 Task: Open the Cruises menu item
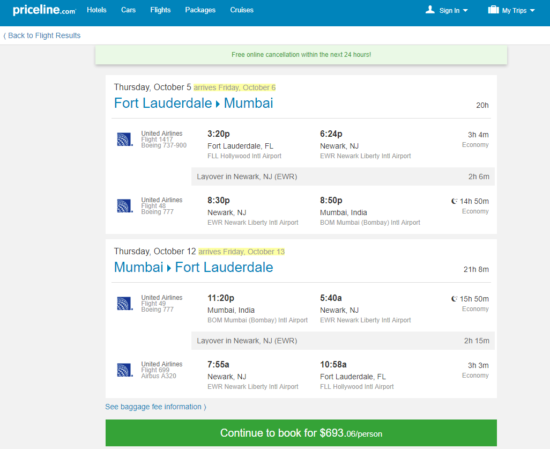click(242, 10)
